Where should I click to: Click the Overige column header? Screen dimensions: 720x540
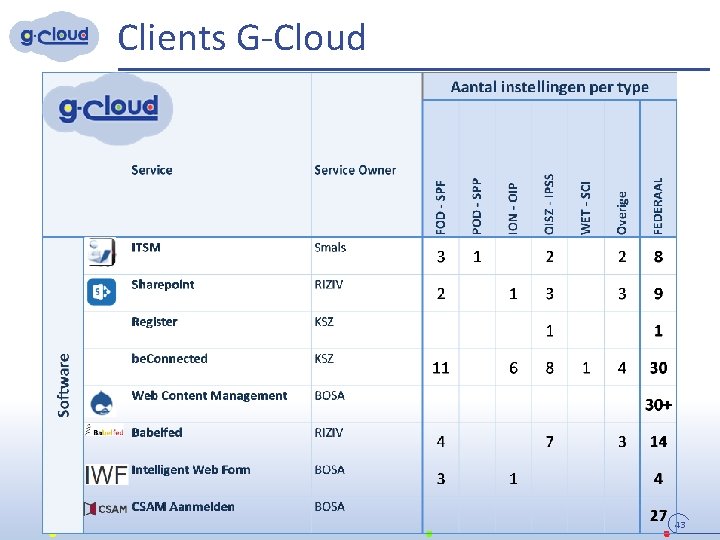click(x=622, y=213)
